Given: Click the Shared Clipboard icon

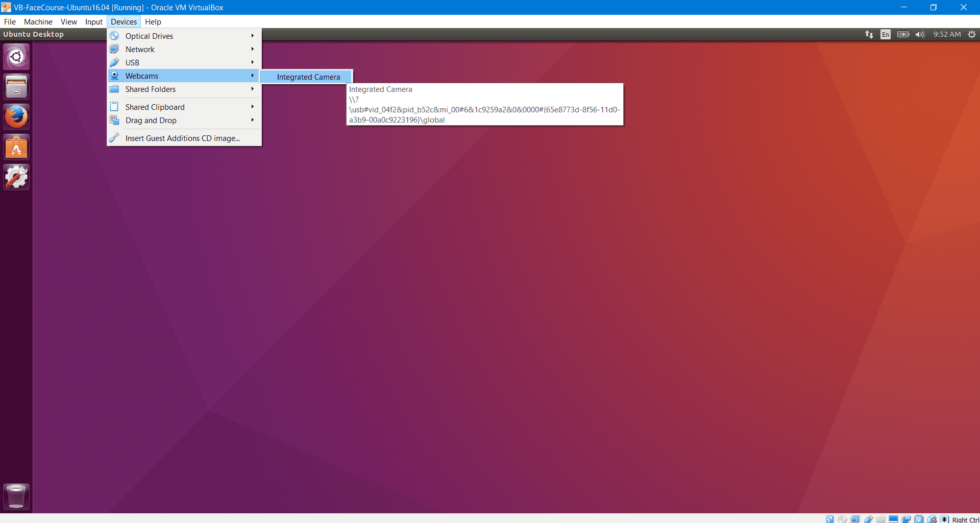Looking at the screenshot, I should tap(114, 107).
